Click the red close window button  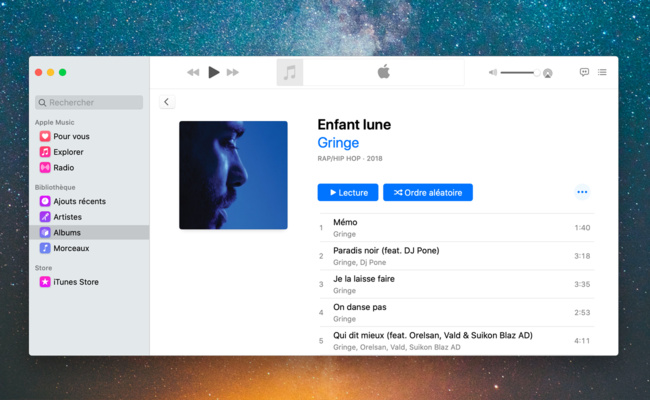click(x=39, y=73)
